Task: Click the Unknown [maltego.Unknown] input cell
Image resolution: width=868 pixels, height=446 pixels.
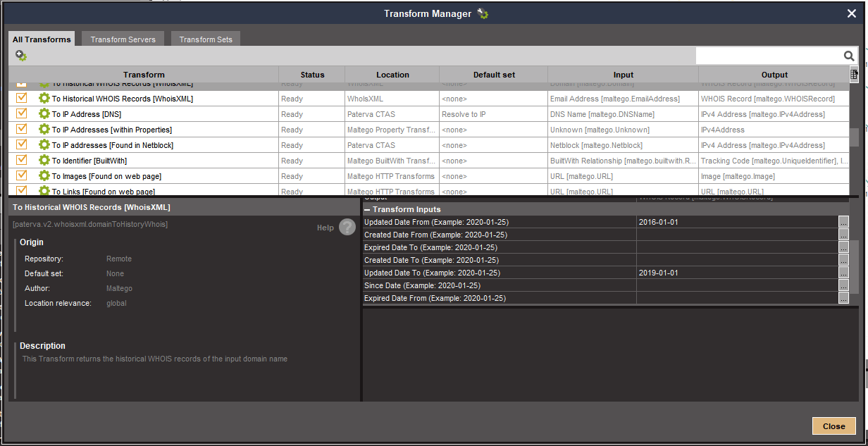Action: coord(623,130)
